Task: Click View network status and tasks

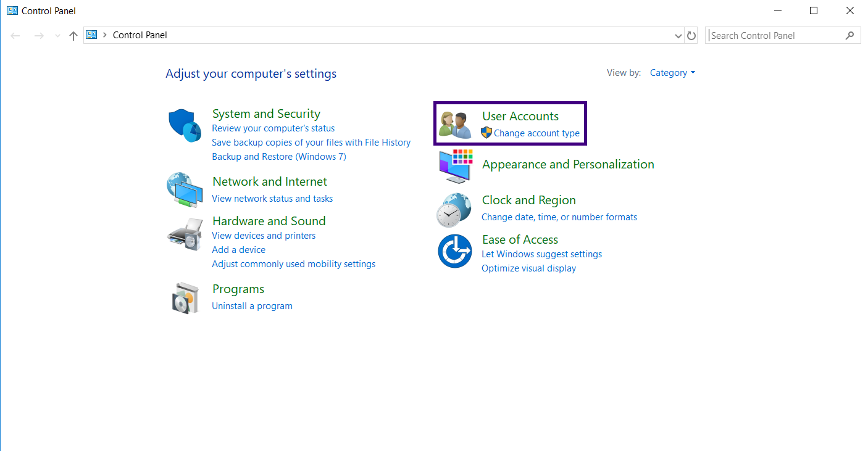Action: (272, 199)
